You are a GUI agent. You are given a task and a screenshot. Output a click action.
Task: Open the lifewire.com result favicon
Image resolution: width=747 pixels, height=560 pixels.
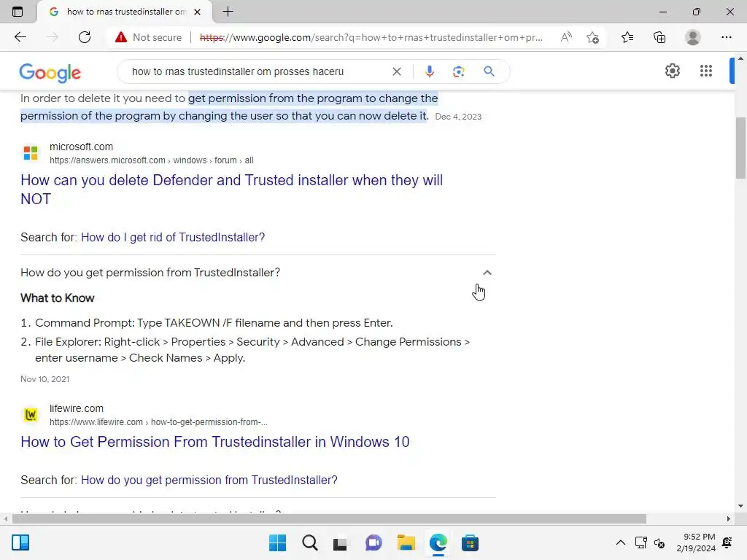pos(31,415)
